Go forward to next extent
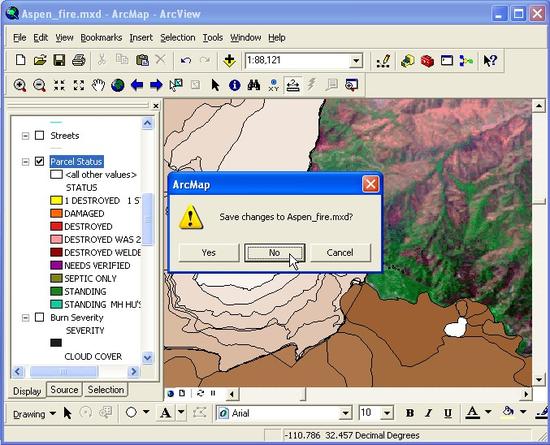 click(x=156, y=85)
